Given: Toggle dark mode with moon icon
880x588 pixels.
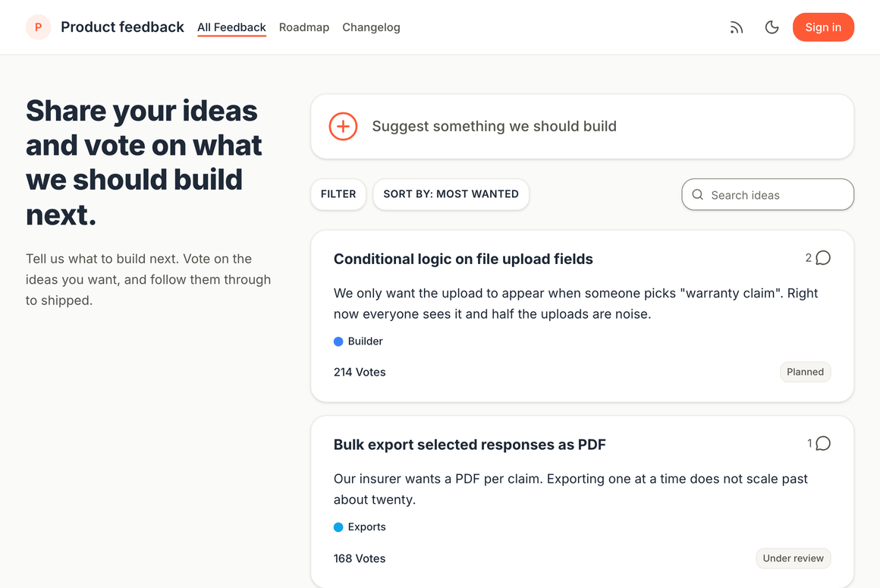Looking at the screenshot, I should coord(772,27).
